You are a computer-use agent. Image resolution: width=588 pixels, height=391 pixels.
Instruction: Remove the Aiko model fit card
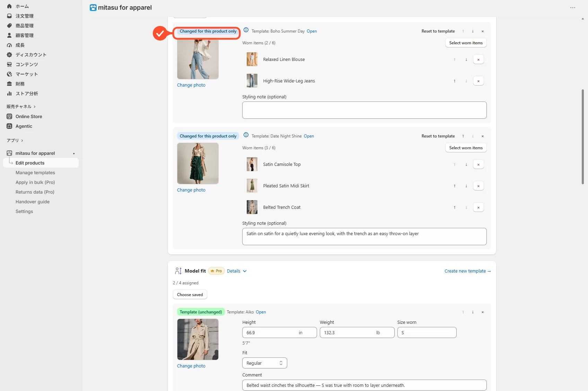click(483, 312)
